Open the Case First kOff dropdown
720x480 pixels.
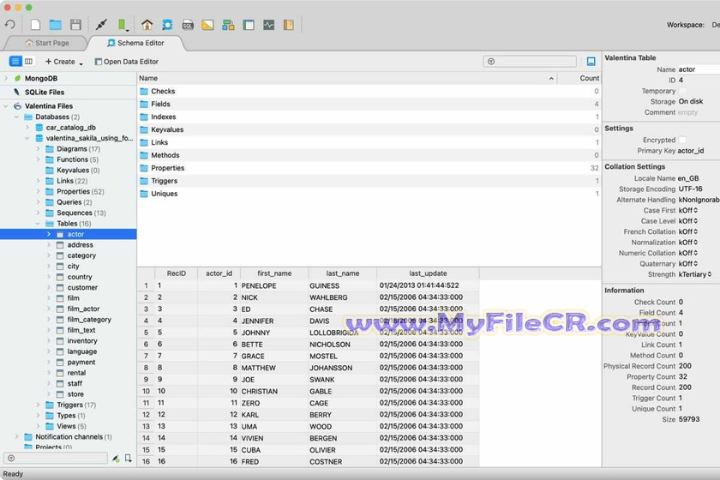pyautogui.click(x=688, y=210)
